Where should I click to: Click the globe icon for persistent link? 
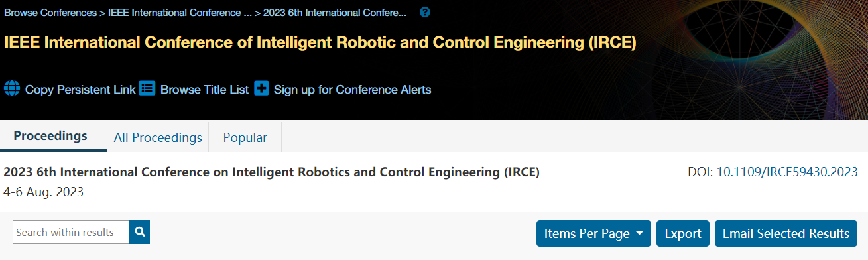(x=12, y=88)
